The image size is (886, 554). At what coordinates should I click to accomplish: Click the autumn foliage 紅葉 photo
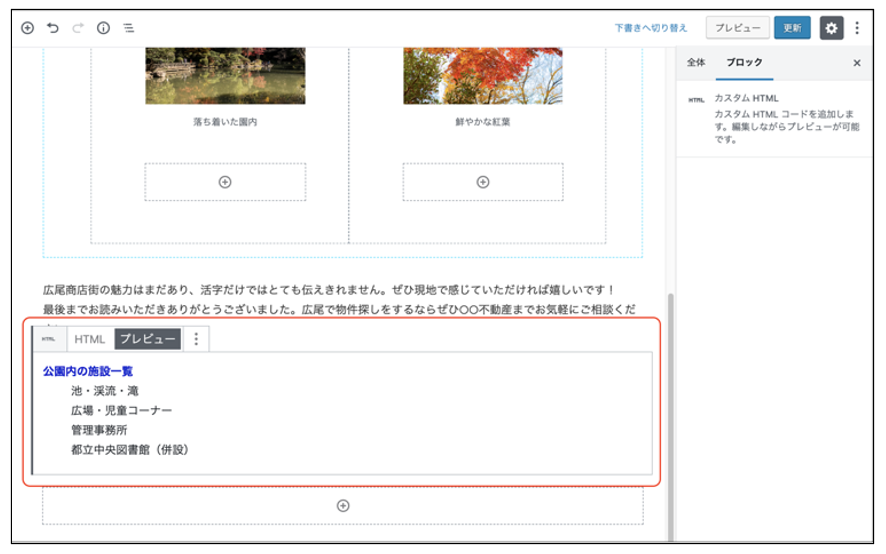coord(483,75)
